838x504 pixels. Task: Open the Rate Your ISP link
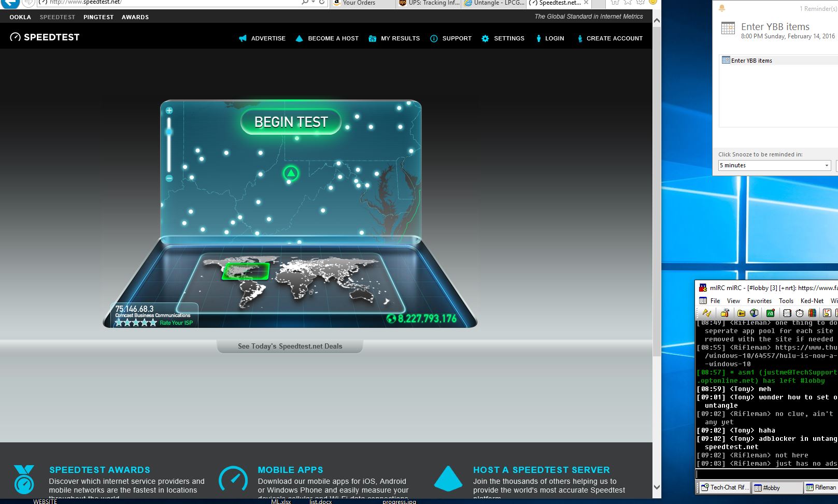(x=176, y=323)
